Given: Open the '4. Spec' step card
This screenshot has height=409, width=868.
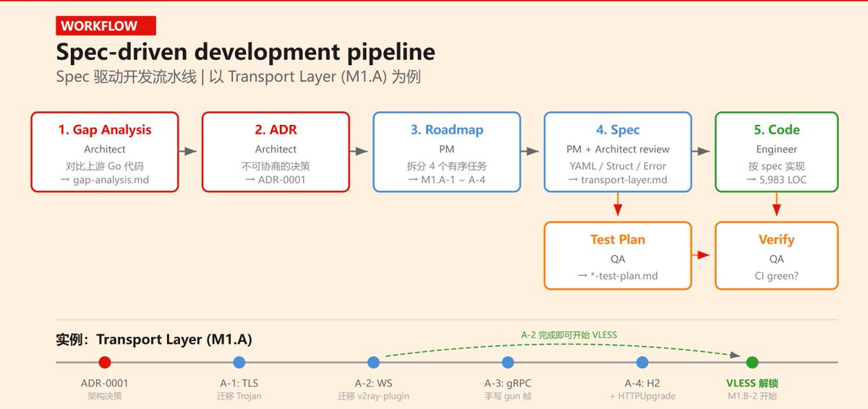Looking at the screenshot, I should point(618,152).
